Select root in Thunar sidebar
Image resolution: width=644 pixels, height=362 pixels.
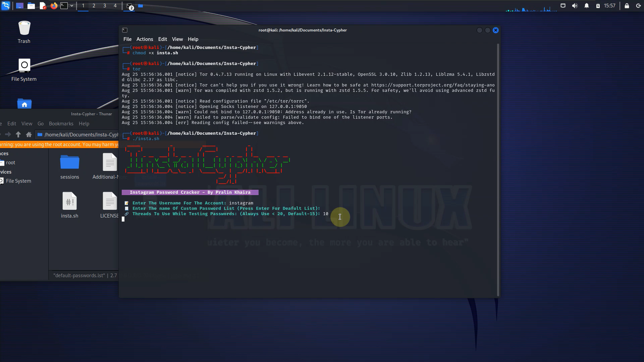10,163
